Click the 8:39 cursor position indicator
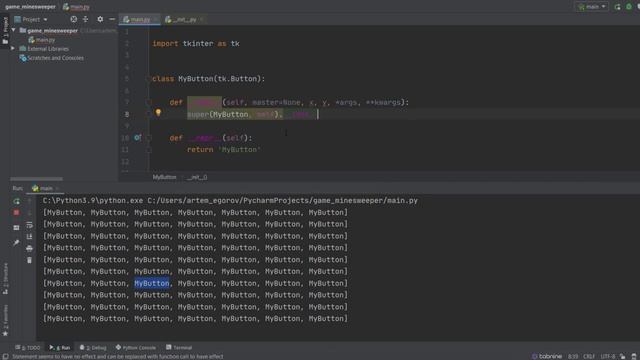This screenshot has height=360, width=640. click(x=573, y=356)
